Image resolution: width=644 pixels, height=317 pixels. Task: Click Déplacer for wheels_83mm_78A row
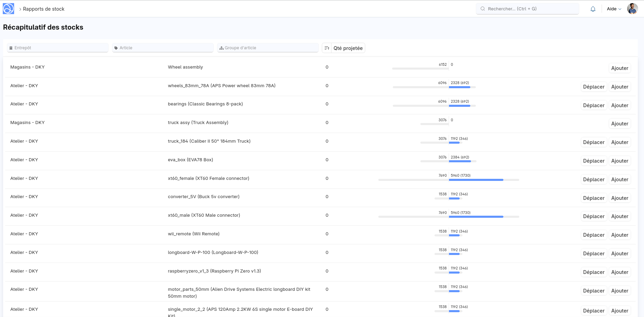pos(594,87)
